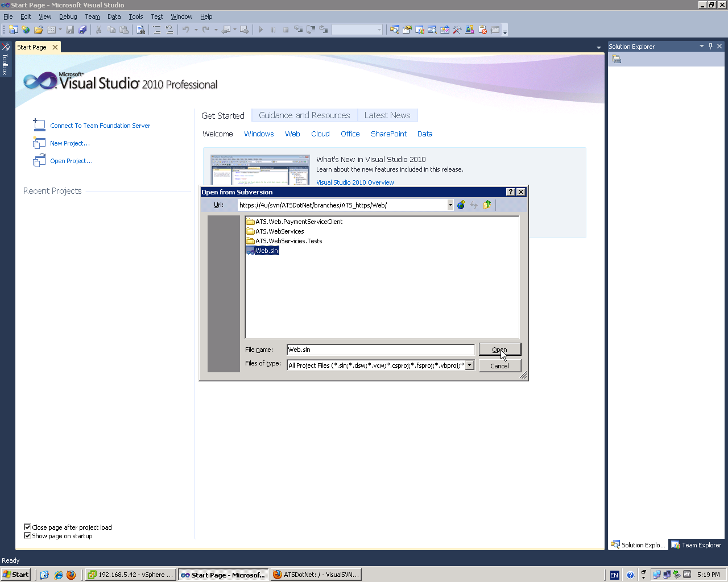Click the Properties icon in Solution Explorer
The height and width of the screenshot is (582, 728).
coord(617,59)
